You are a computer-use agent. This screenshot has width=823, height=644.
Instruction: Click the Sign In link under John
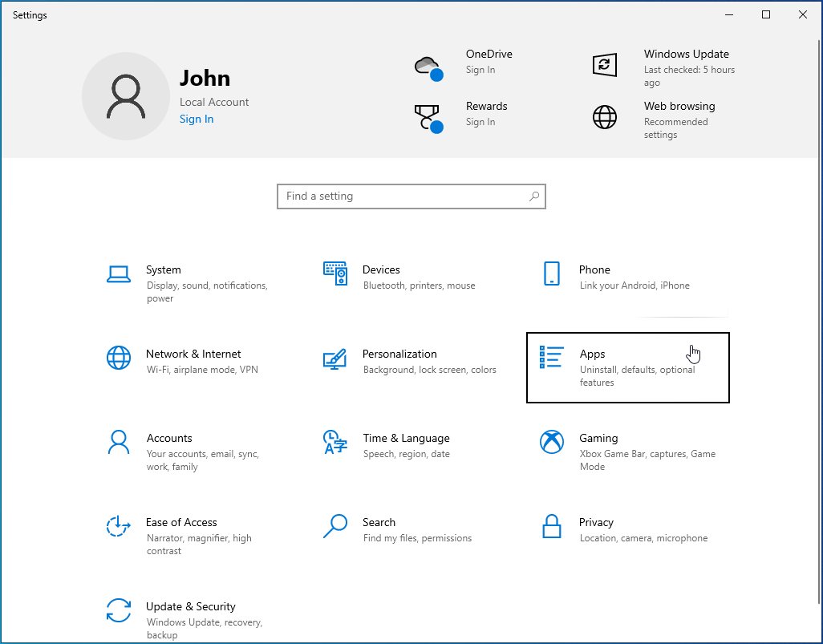pos(197,119)
